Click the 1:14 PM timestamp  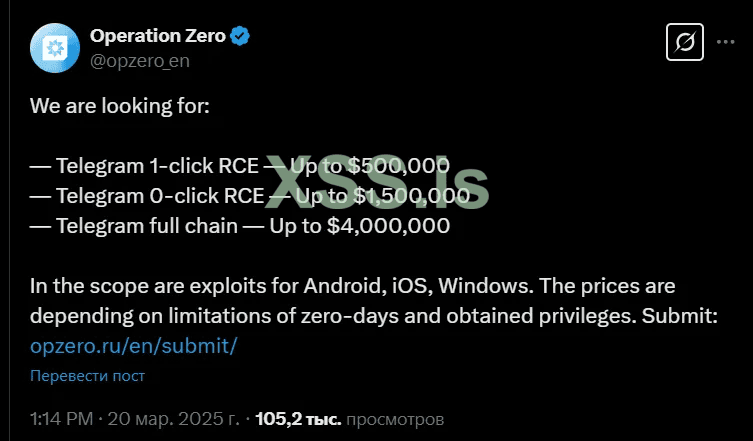pos(61,418)
